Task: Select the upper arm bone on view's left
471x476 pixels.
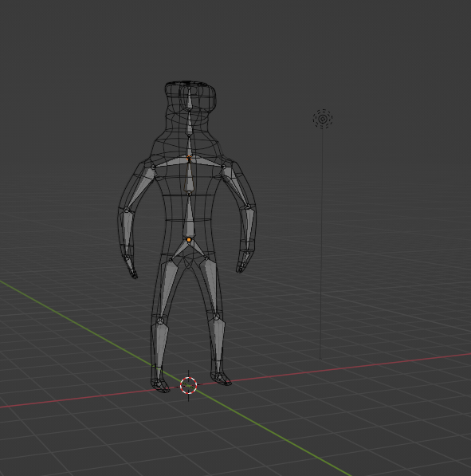Action: 141,187
